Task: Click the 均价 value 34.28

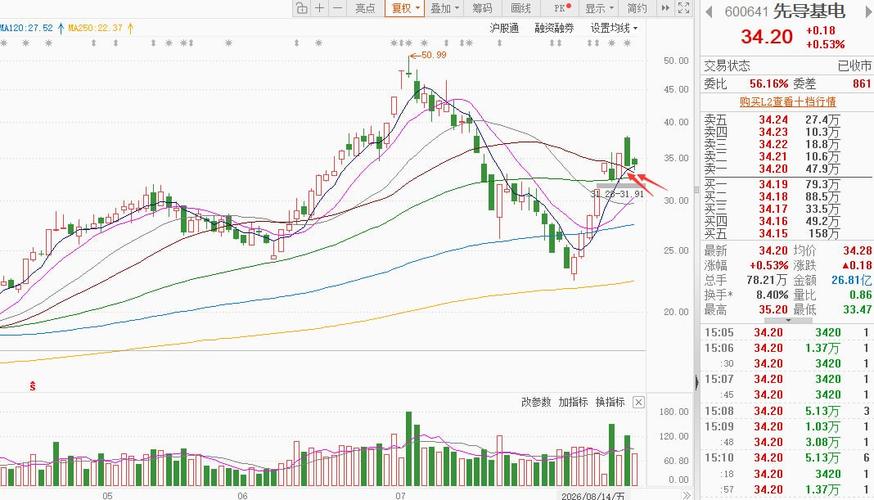Action: point(857,251)
